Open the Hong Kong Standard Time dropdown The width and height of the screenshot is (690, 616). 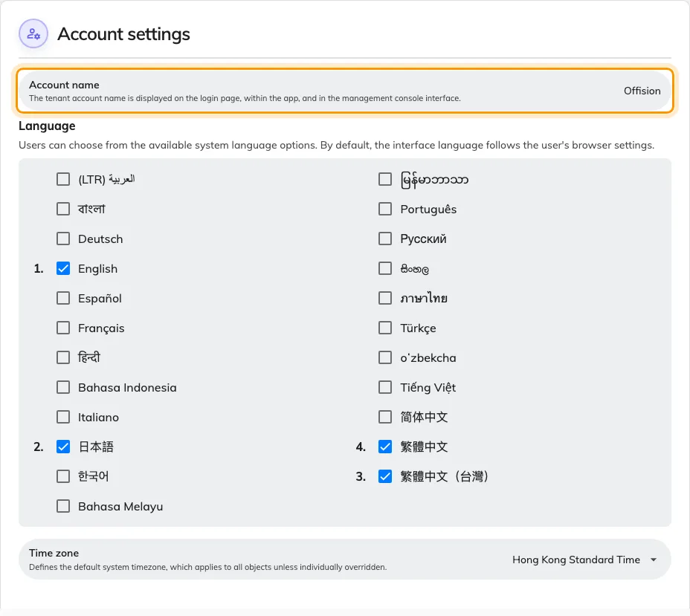584,560
